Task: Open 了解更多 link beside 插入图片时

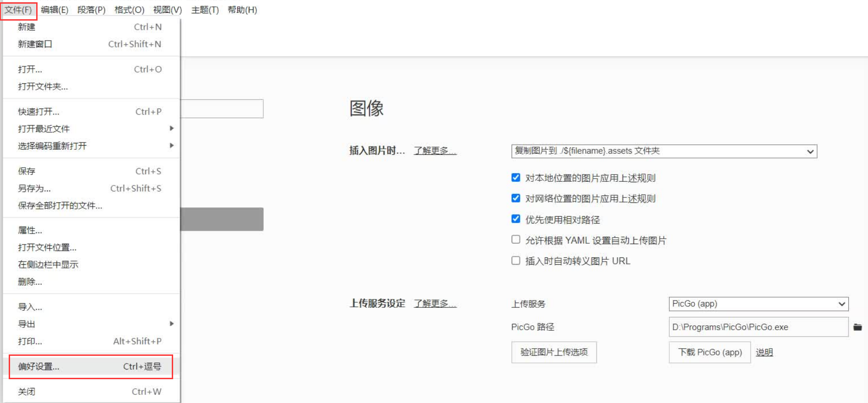Action: [435, 151]
